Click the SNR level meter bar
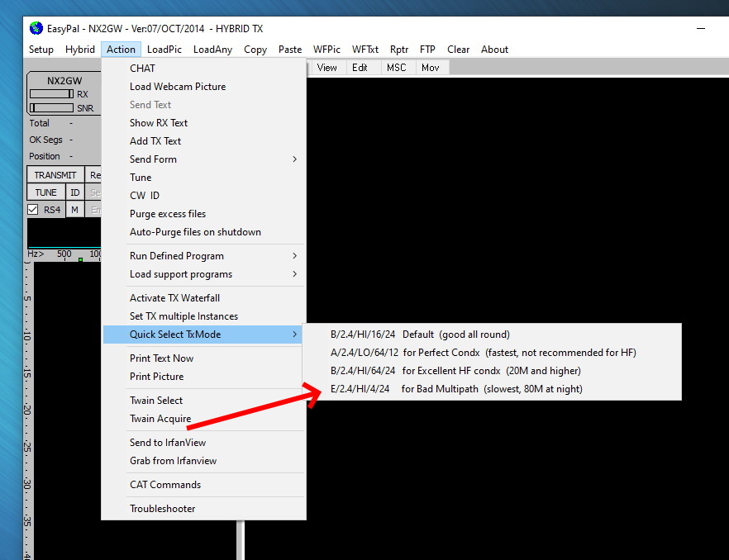 point(51,108)
